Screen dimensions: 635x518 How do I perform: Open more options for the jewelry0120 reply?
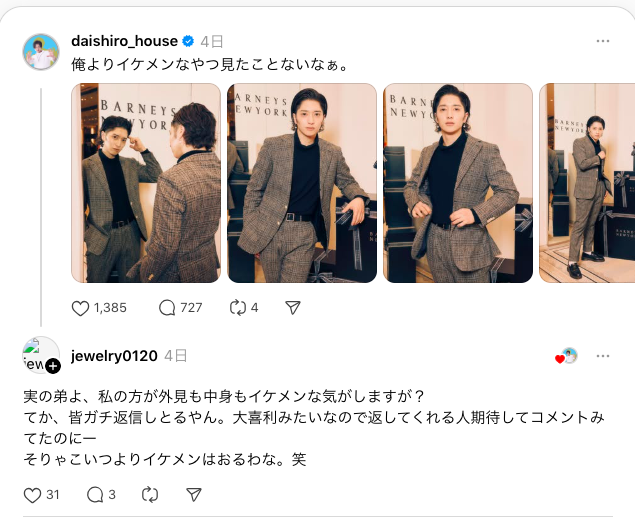pyautogui.click(x=603, y=356)
